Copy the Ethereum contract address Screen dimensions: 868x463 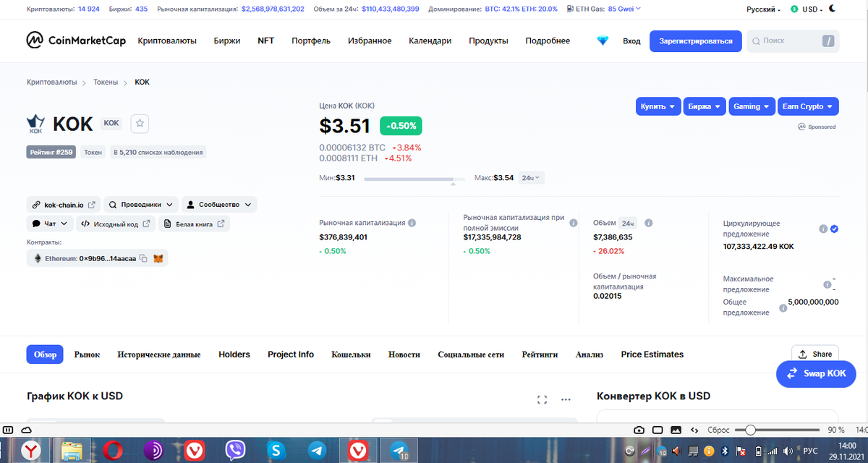(143, 258)
